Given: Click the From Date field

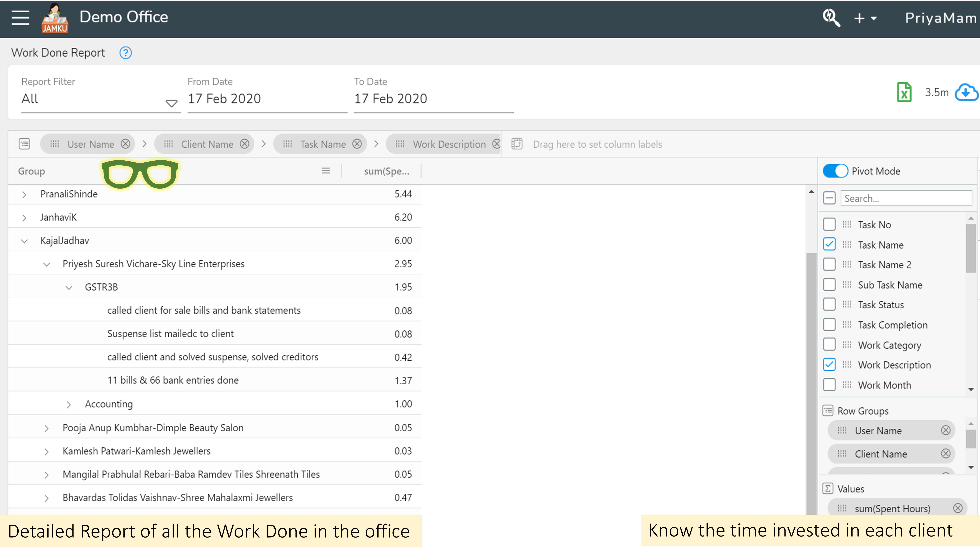Looking at the screenshot, I should (266, 99).
